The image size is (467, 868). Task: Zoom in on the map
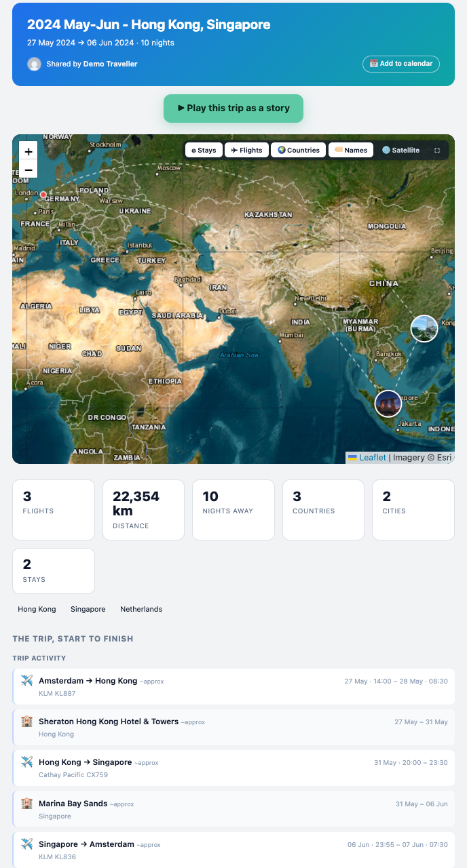coord(29,151)
